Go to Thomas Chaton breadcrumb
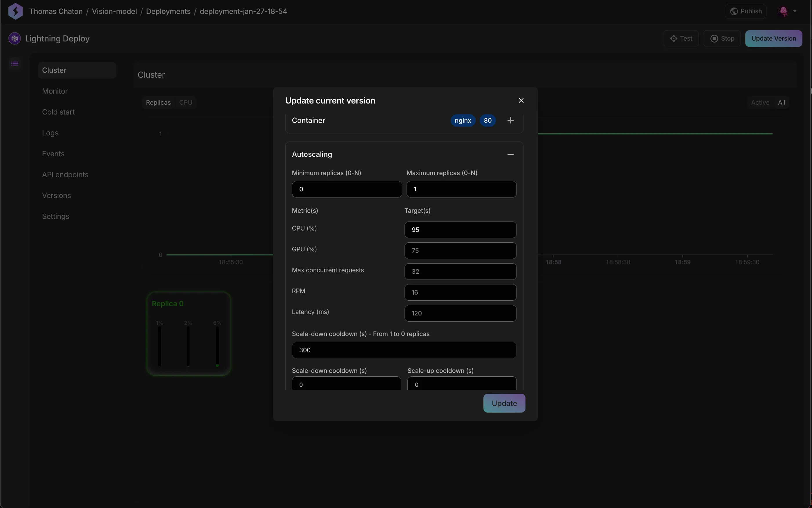 [x=56, y=11]
